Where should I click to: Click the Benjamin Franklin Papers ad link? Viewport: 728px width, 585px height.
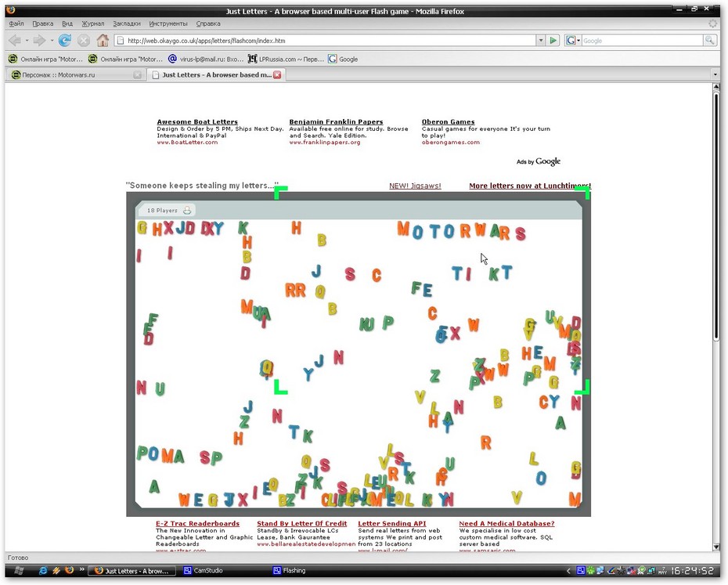(x=336, y=121)
